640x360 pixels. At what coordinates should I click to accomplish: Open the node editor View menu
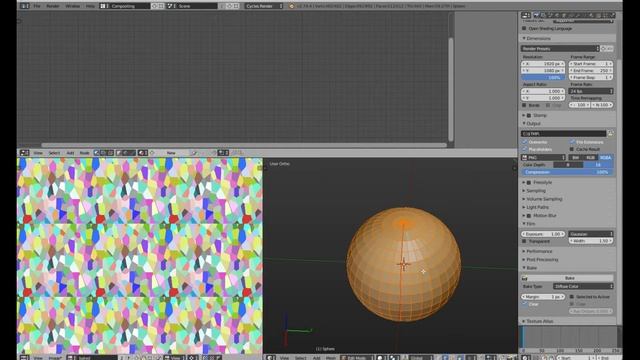click(x=38, y=153)
